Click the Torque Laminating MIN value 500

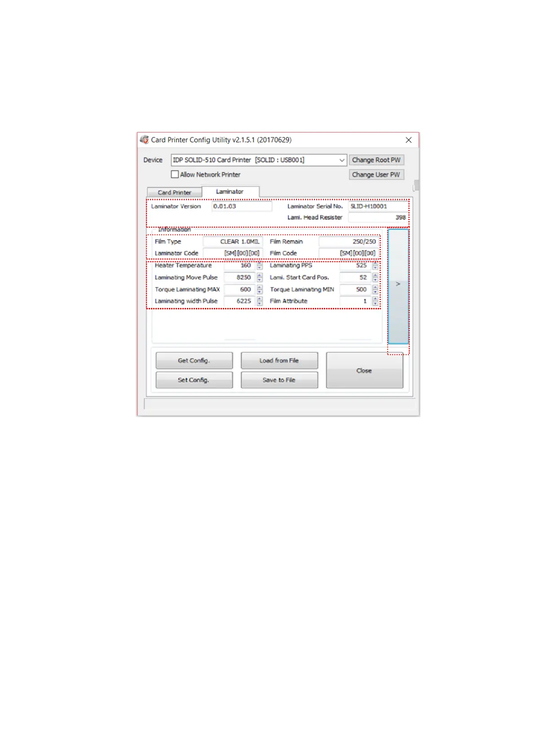355,290
